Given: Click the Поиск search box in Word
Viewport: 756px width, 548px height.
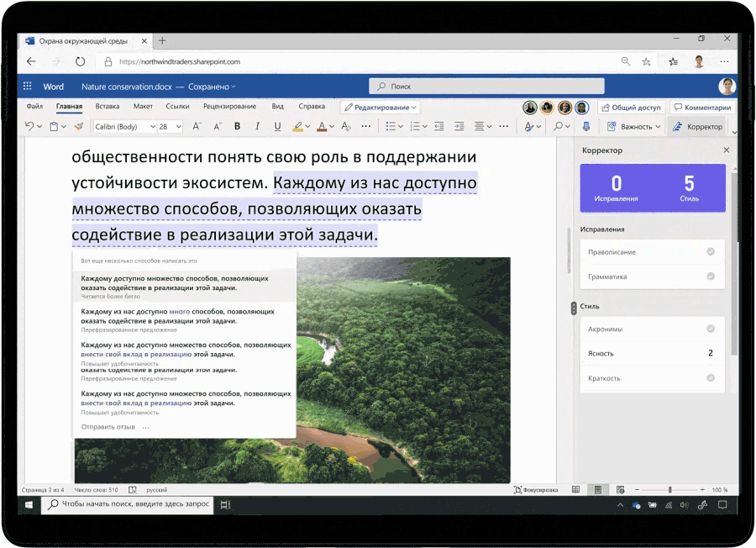Looking at the screenshot, I should click(x=487, y=86).
